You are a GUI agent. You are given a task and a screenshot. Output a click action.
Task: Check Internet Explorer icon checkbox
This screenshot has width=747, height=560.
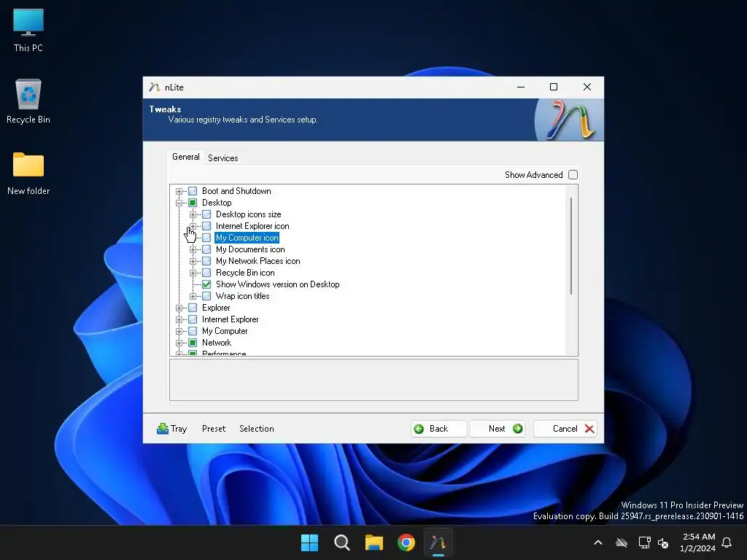tap(206, 226)
